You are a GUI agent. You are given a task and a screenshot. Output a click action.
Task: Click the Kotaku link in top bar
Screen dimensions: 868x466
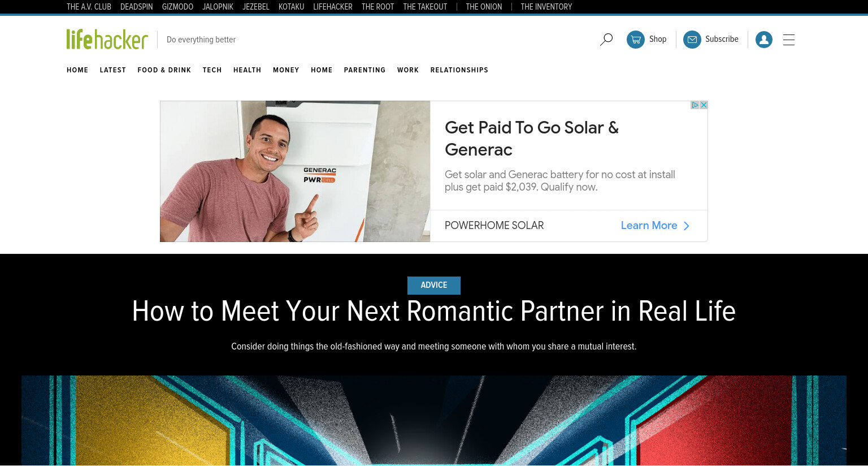tap(291, 7)
